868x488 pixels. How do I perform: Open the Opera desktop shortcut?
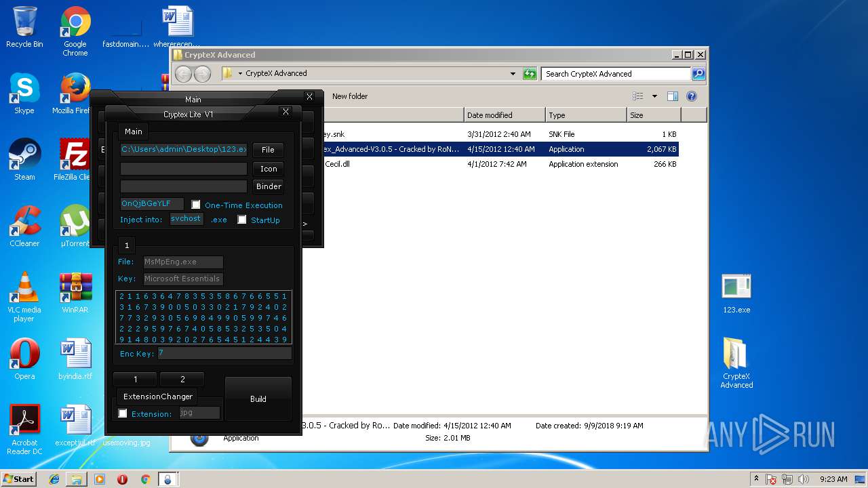[x=24, y=359]
